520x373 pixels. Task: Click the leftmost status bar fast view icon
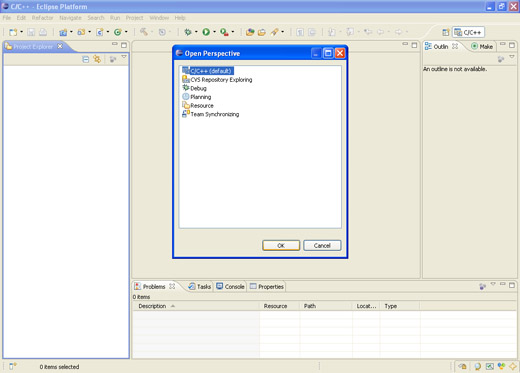[x=13, y=366]
